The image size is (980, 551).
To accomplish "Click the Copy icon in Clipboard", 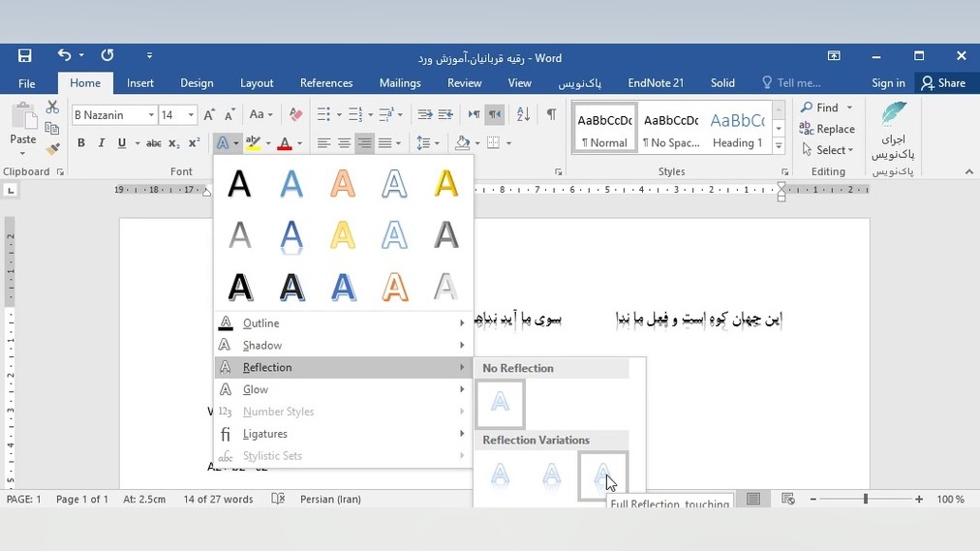I will [x=52, y=128].
